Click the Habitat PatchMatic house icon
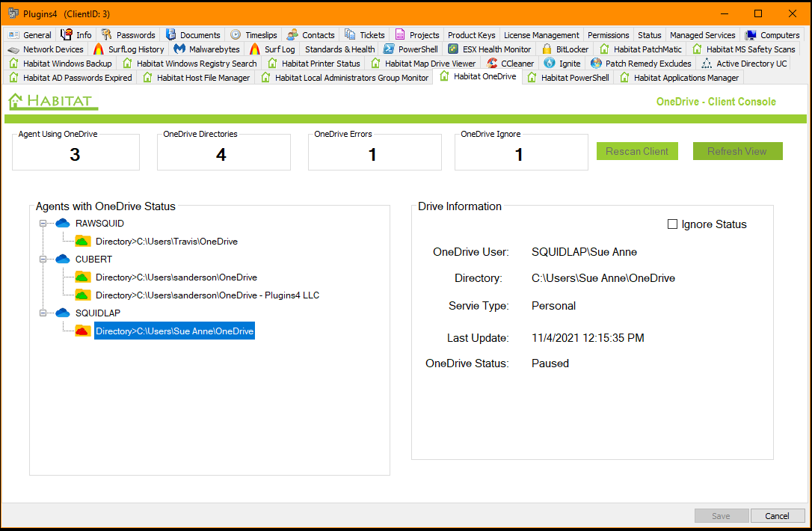Screen dimensions: 812x531 pos(604,49)
